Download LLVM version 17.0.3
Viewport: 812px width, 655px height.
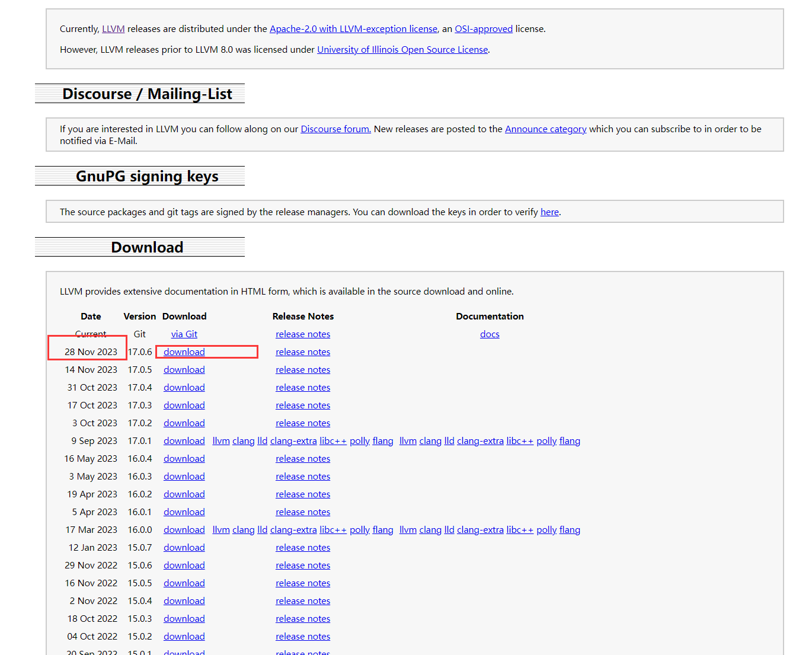coord(184,405)
